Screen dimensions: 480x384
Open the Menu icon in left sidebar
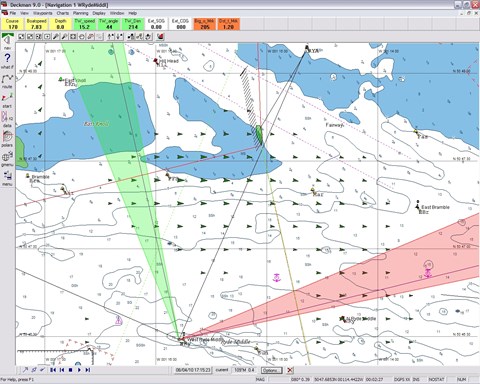coord(7,178)
